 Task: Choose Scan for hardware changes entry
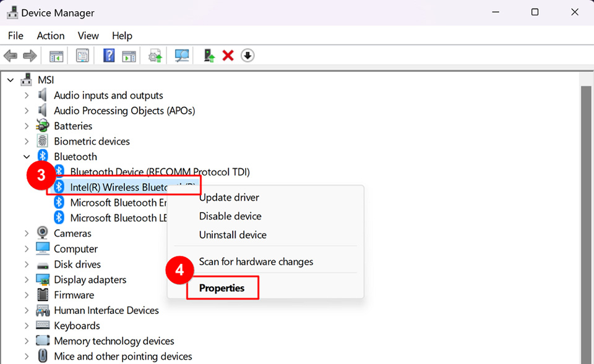pyautogui.click(x=265, y=262)
